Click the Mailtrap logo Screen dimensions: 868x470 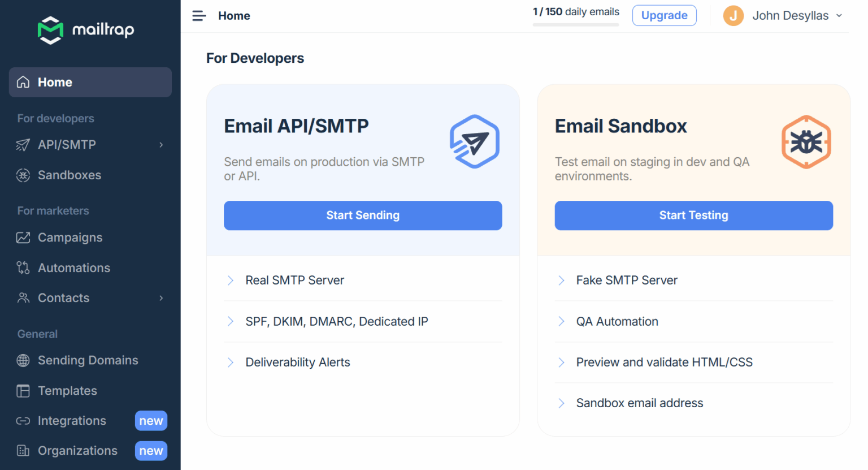(x=86, y=30)
